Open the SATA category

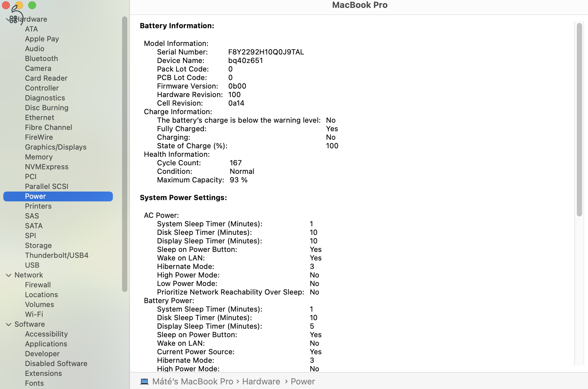coord(34,226)
